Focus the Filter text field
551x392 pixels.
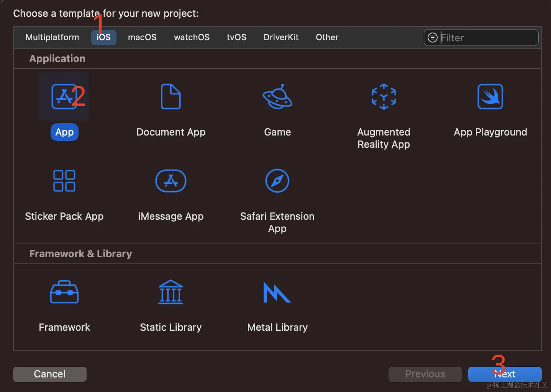[x=481, y=38]
